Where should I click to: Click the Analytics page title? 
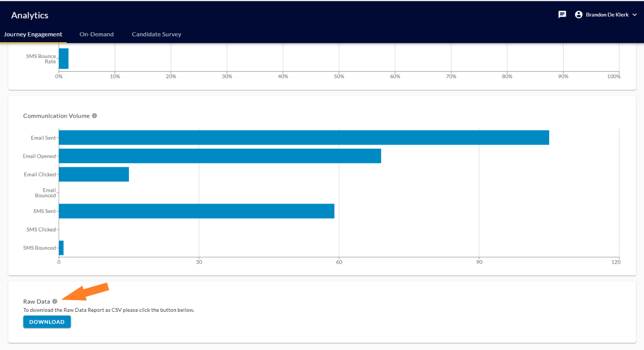[x=30, y=15]
